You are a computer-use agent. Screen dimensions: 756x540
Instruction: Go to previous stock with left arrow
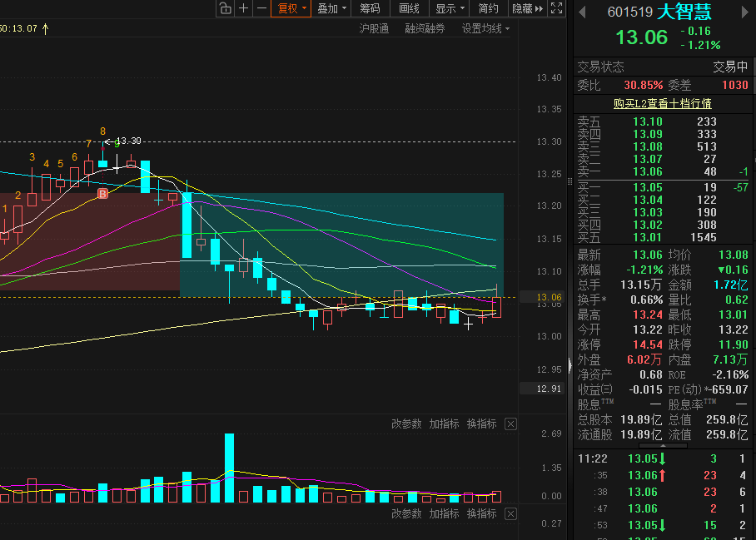[583, 12]
